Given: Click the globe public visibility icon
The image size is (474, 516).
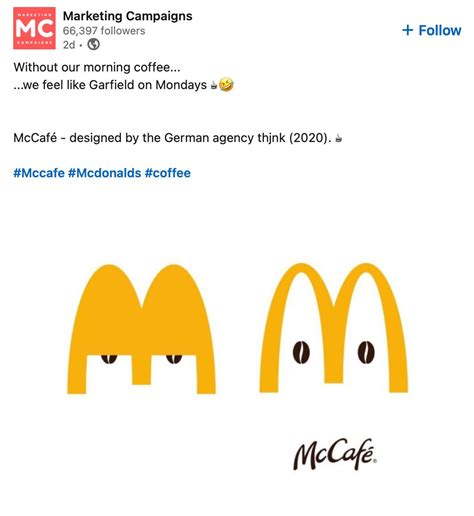Looking at the screenshot, I should pos(93,44).
